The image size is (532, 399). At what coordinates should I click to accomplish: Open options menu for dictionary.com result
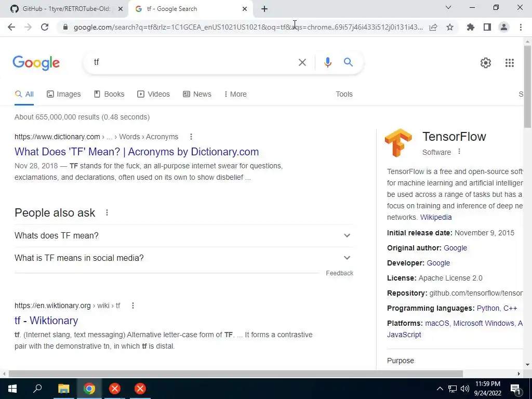click(191, 137)
